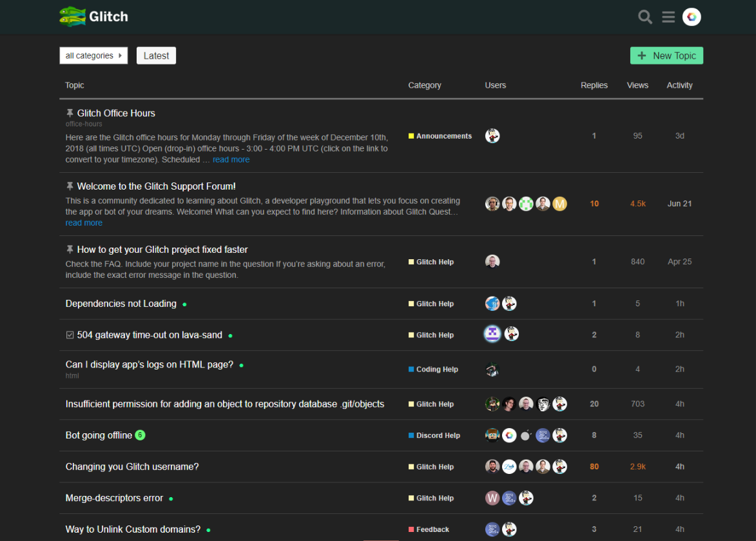The image size is (756, 541).
Task: Open Merge-descriptors error topic
Action: [x=114, y=498]
